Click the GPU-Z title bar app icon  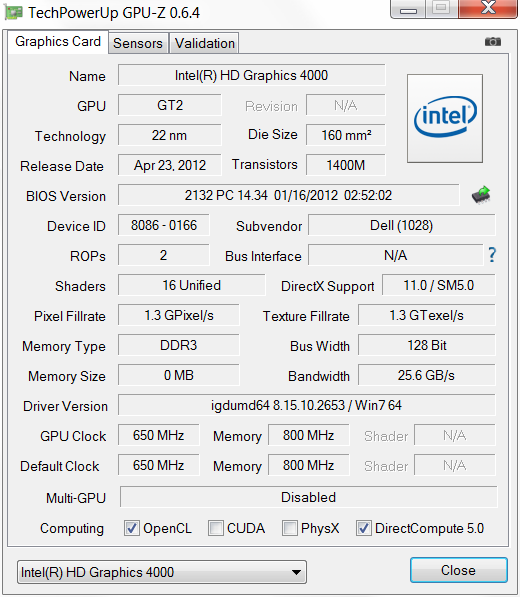click(13, 13)
